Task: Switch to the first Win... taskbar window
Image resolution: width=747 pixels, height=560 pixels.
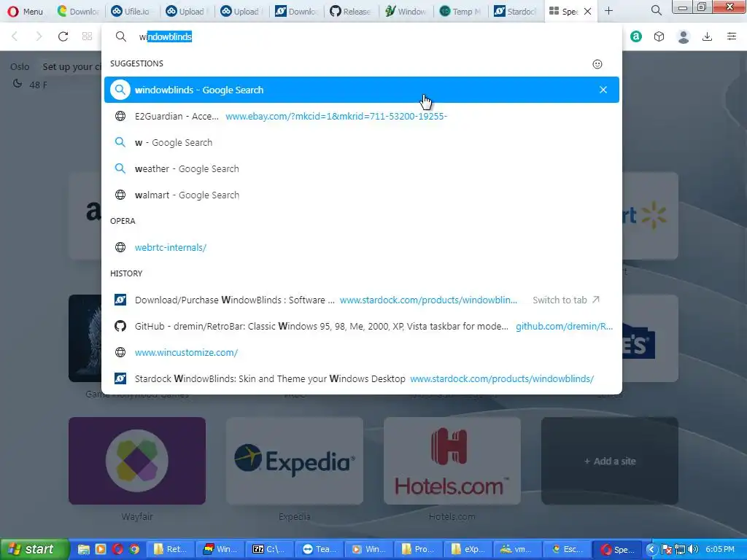Action: [220, 549]
